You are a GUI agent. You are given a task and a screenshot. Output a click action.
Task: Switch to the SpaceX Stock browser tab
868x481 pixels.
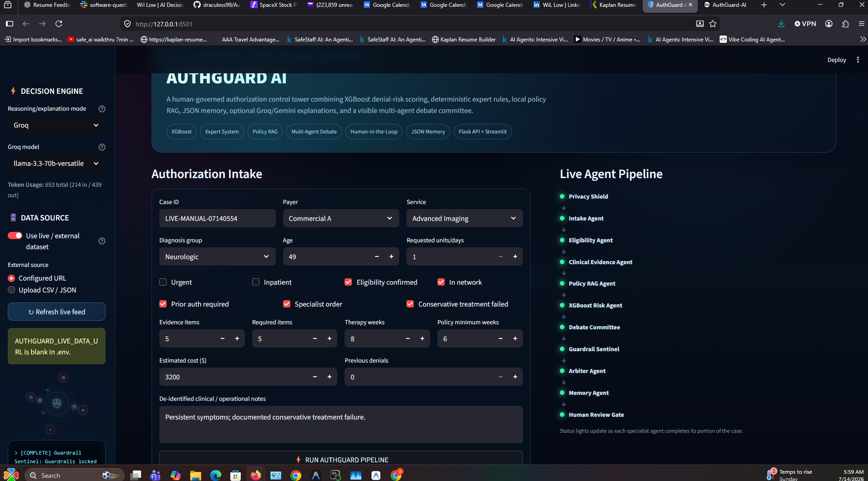click(274, 5)
